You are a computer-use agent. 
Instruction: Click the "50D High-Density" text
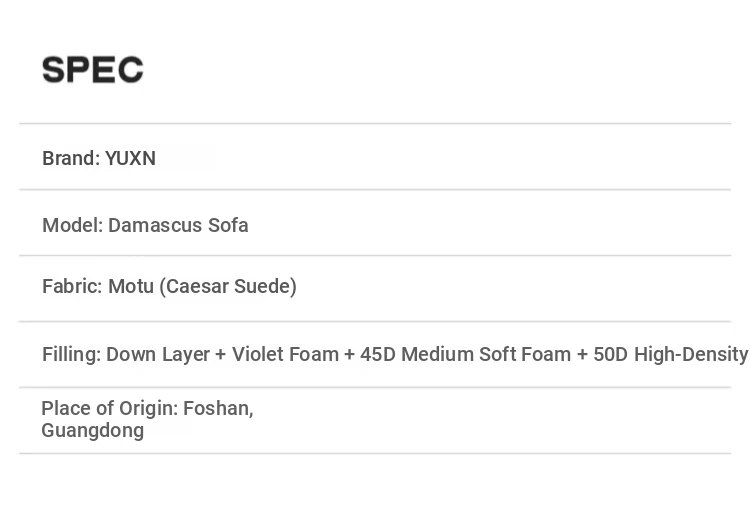[x=670, y=354]
